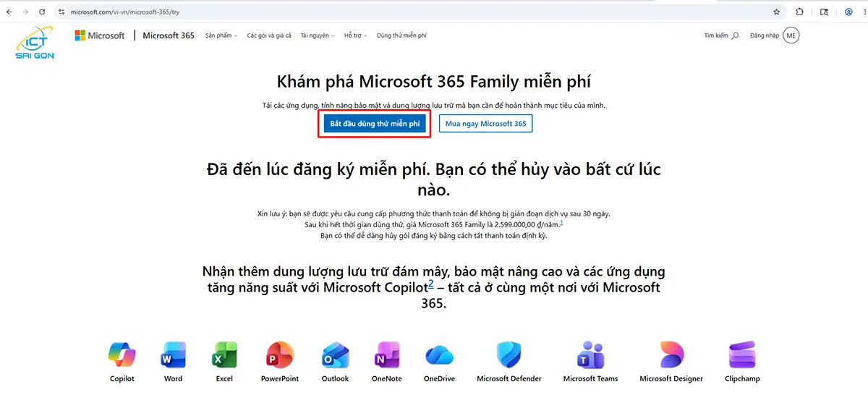Click the 'Microsoft Defender' label text
Viewport: 868px width, 403px height.
[x=509, y=378]
